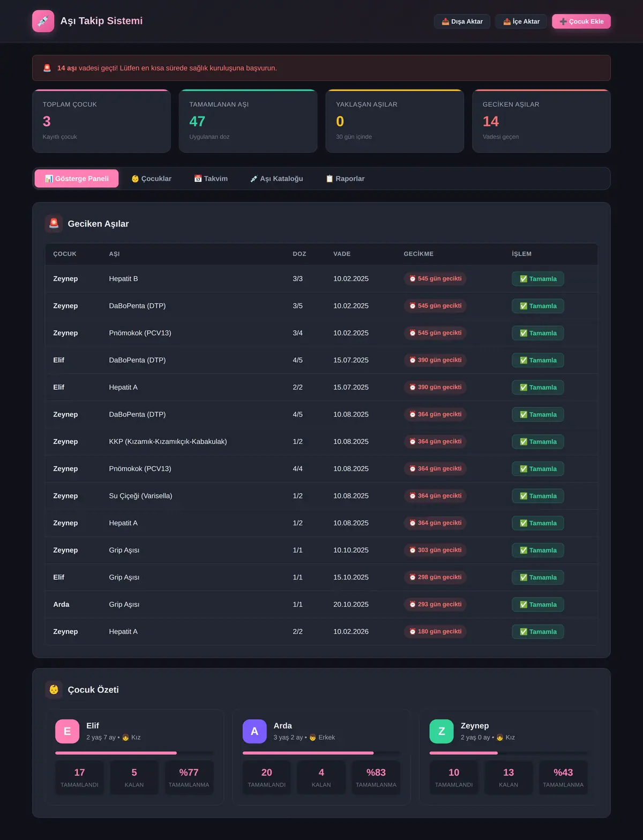Add a child with Çocuk Ekle
The height and width of the screenshot is (840, 643).
pos(581,21)
